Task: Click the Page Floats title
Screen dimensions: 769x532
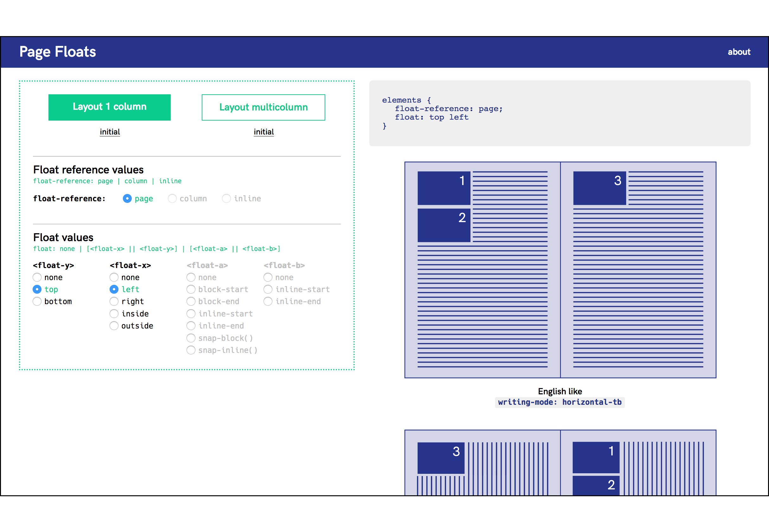Action: tap(58, 52)
